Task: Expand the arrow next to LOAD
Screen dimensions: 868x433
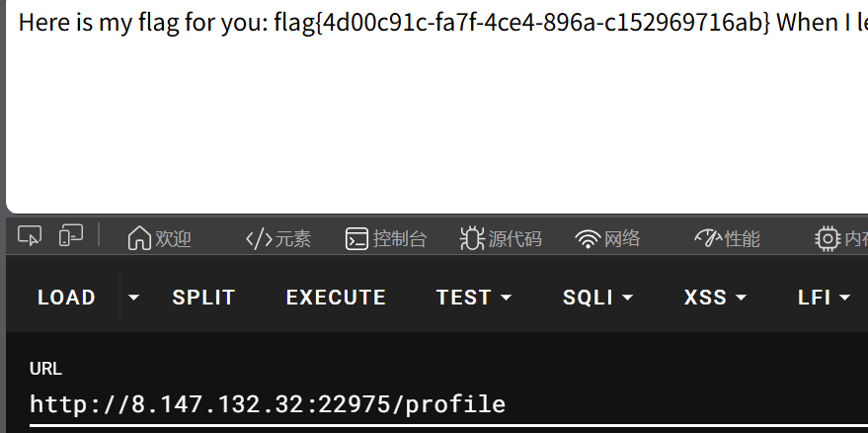Action: click(x=134, y=298)
